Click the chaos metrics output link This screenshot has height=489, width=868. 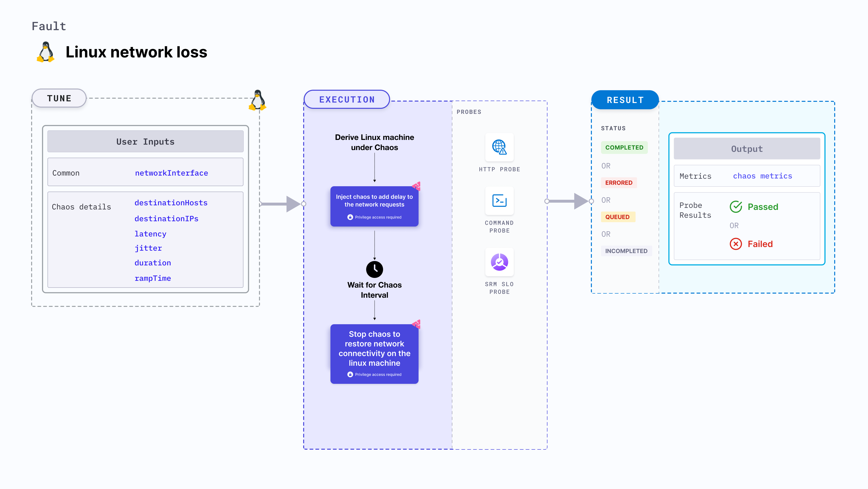763,176
